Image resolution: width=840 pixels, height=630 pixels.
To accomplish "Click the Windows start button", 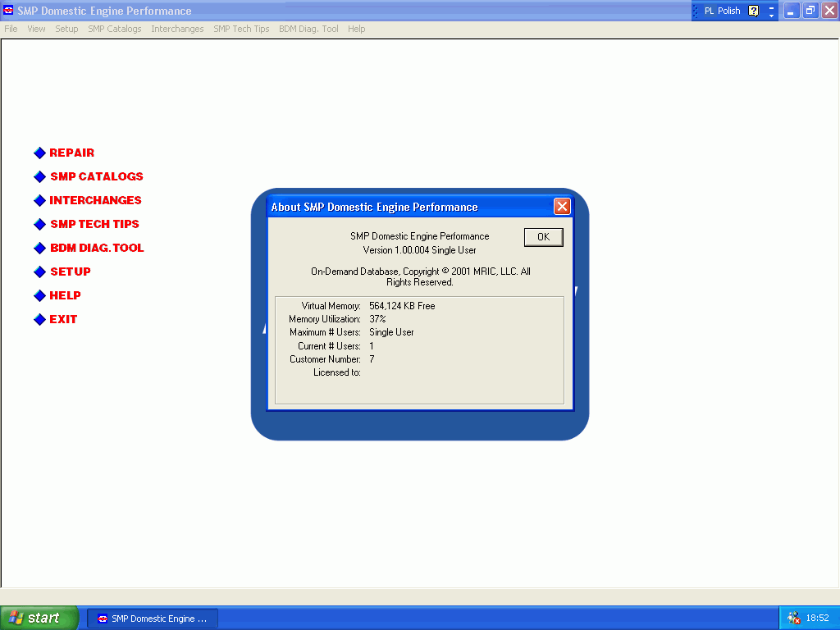I will 39,619.
